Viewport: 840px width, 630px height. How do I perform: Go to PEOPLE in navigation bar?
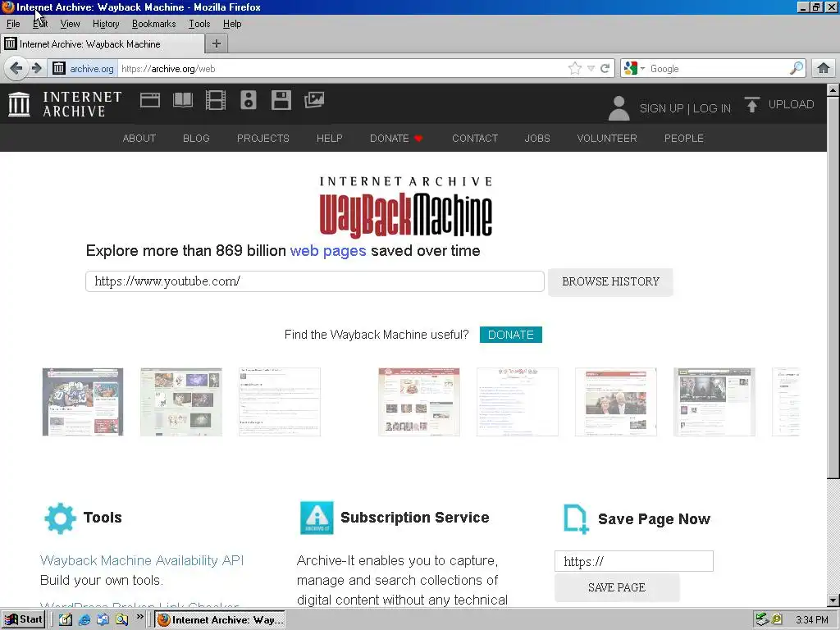pyautogui.click(x=684, y=138)
